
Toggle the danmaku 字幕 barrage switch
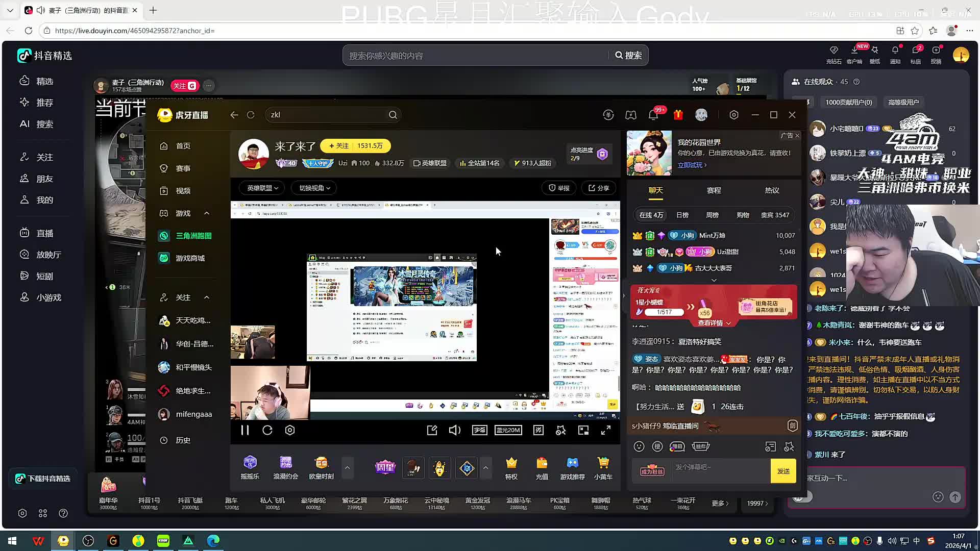click(479, 430)
